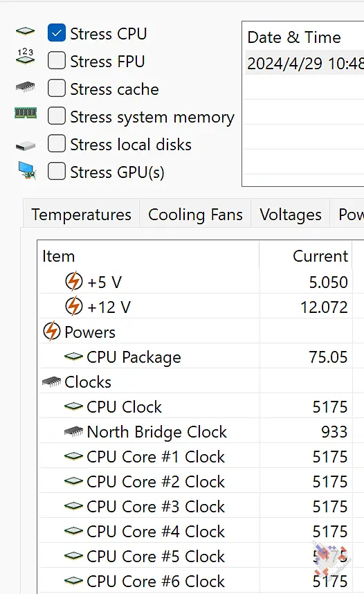Screen dimensions: 364x594
Task: Uncheck the Stress CPU checkbox
Action: point(57,33)
